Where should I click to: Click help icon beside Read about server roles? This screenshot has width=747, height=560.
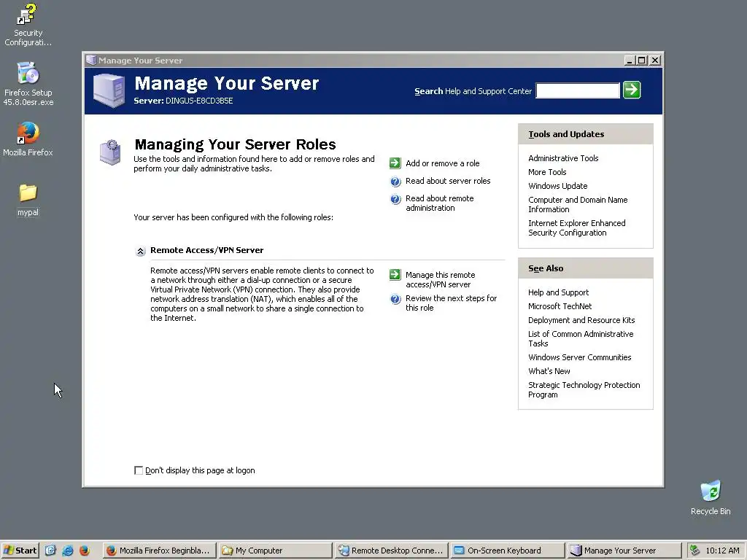click(x=395, y=182)
